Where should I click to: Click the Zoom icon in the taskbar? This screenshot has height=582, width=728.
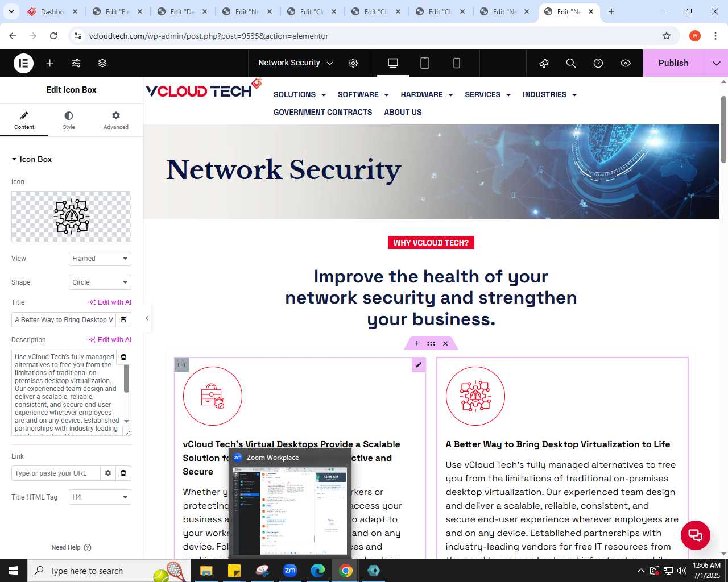click(x=290, y=571)
